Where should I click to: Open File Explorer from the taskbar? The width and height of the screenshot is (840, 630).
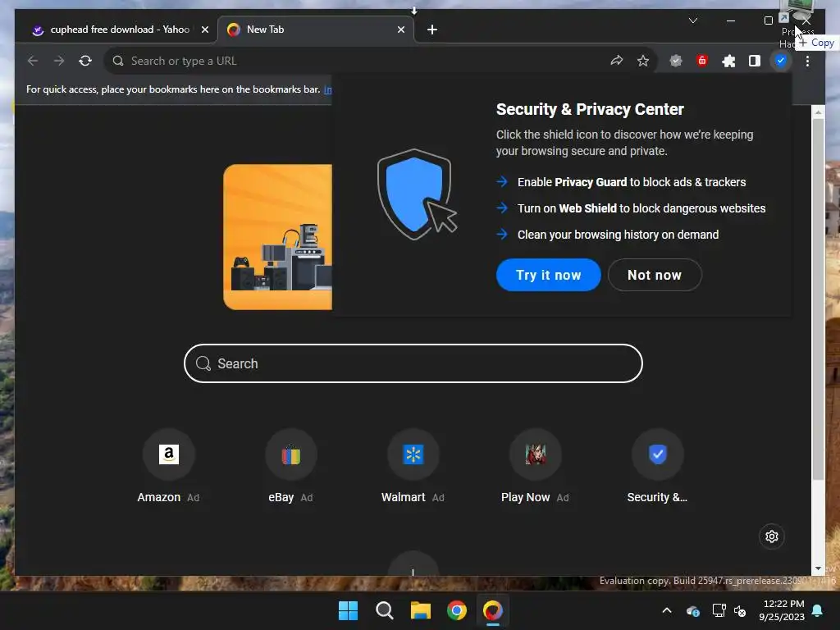[x=421, y=610]
